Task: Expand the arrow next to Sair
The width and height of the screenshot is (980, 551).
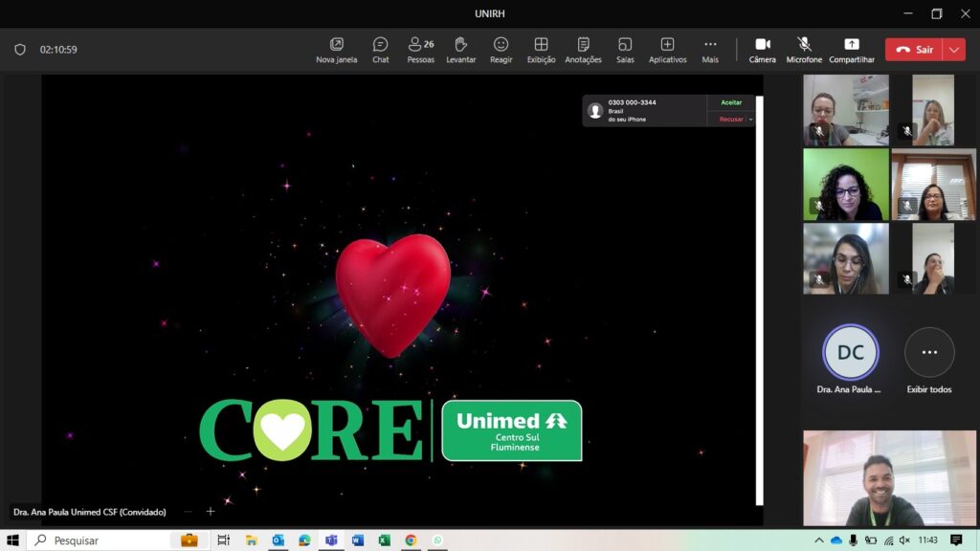Action: pyautogui.click(x=953, y=50)
